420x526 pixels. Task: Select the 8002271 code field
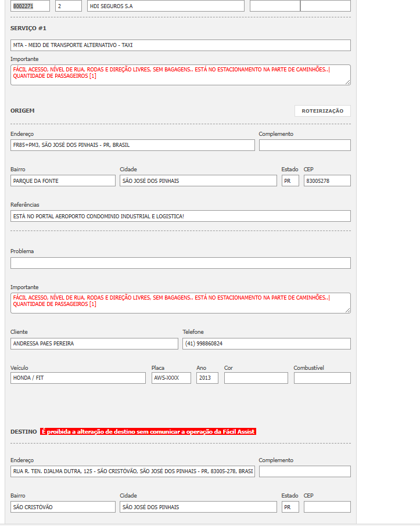[x=30, y=6]
